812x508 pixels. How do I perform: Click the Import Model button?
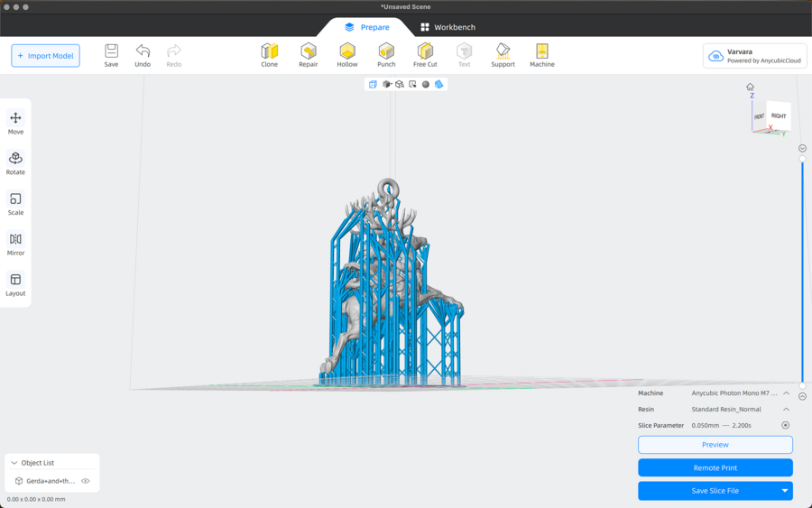(45, 56)
